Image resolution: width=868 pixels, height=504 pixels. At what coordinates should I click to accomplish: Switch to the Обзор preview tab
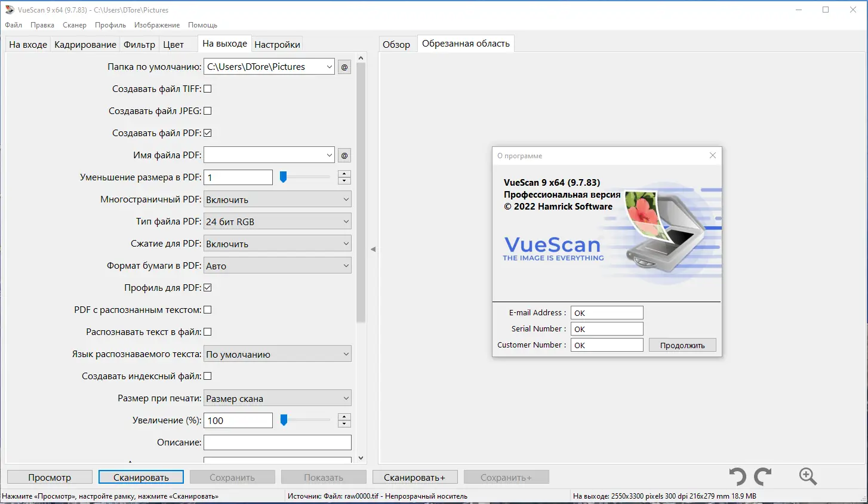[x=396, y=45]
